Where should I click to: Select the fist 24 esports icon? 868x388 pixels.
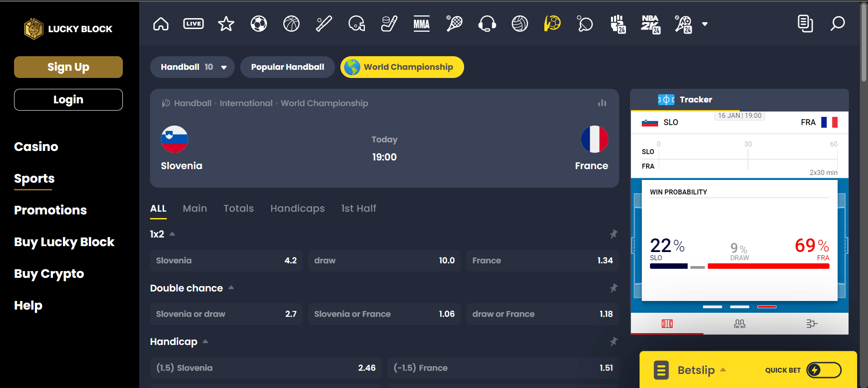click(x=618, y=24)
